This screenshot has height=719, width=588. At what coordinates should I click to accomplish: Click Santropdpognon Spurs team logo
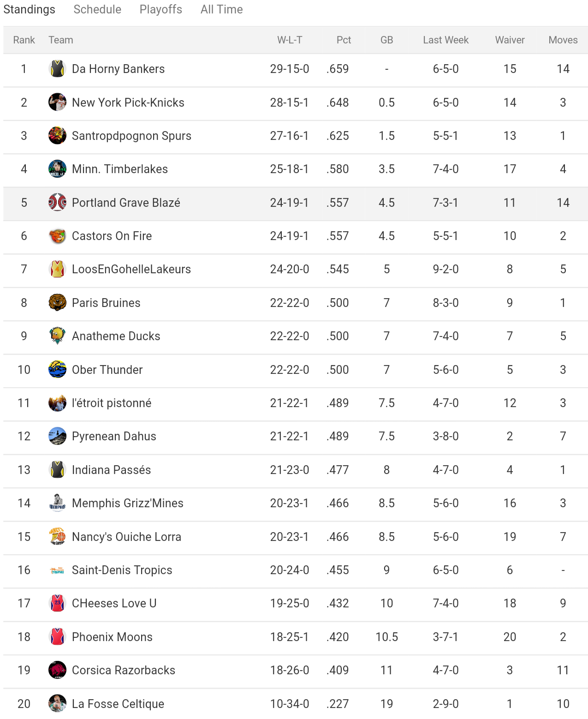point(57,136)
